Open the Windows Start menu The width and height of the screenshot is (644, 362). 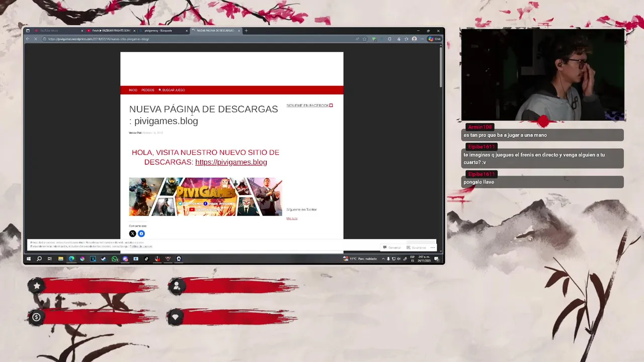(x=28, y=259)
